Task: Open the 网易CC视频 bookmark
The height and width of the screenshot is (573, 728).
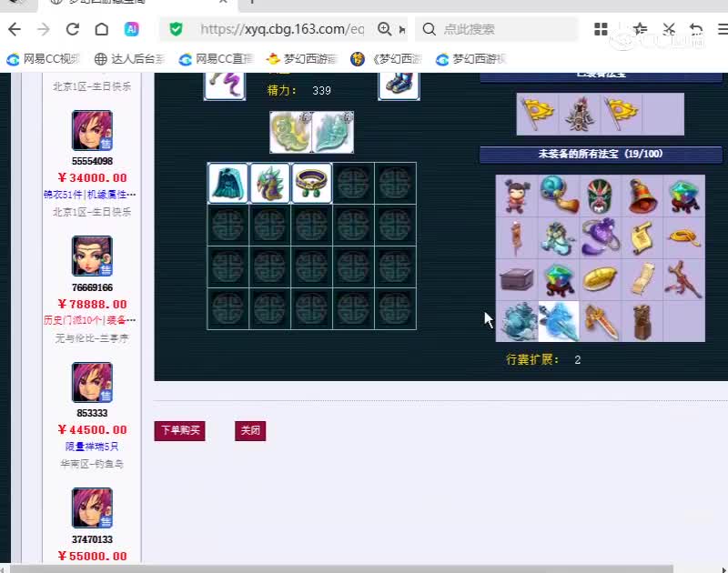Action: [x=43, y=59]
